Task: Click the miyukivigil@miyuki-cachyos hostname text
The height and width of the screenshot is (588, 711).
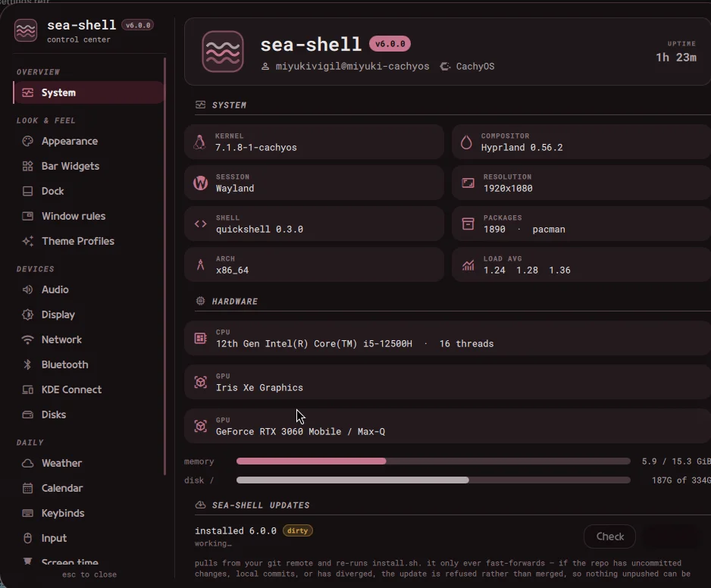Action: (x=352, y=66)
